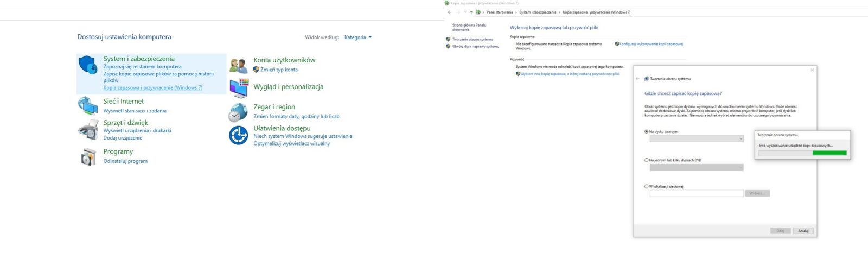This screenshot has height=259, width=868.
Task: Open Konta użytkowników people icon
Action: [238, 65]
